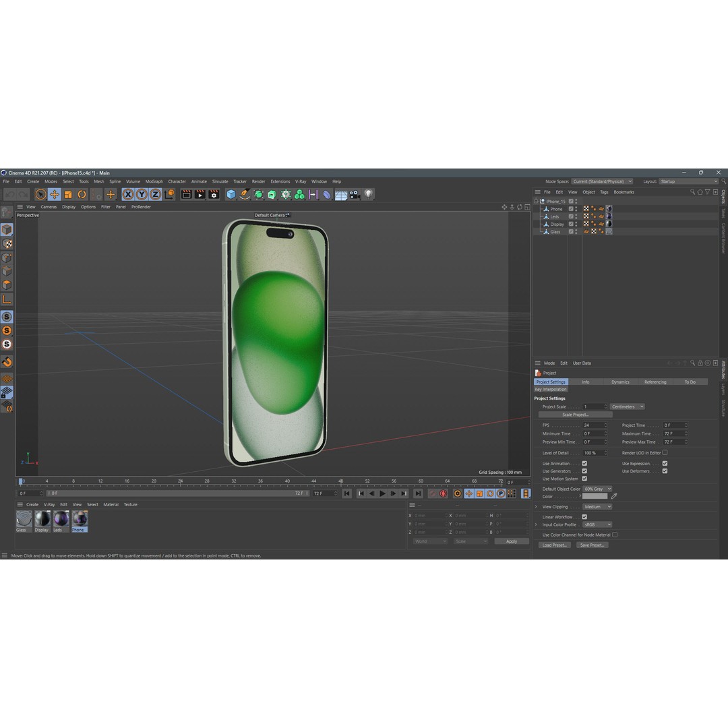Select the Scale tool in the toolbar
The width and height of the screenshot is (728, 728).
[67, 195]
